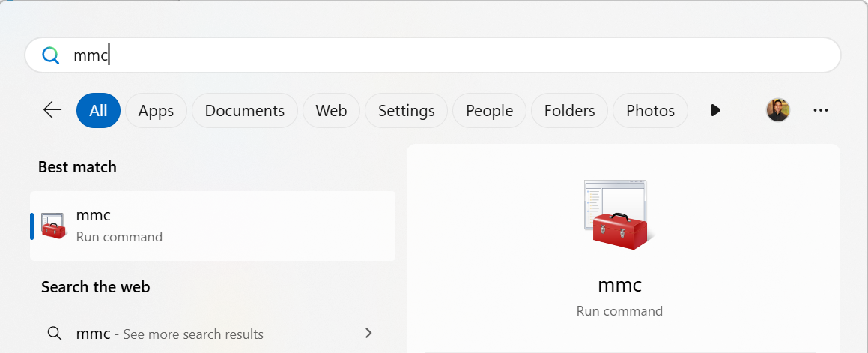Image resolution: width=868 pixels, height=353 pixels.
Task: Show only Photos results
Action: click(650, 111)
